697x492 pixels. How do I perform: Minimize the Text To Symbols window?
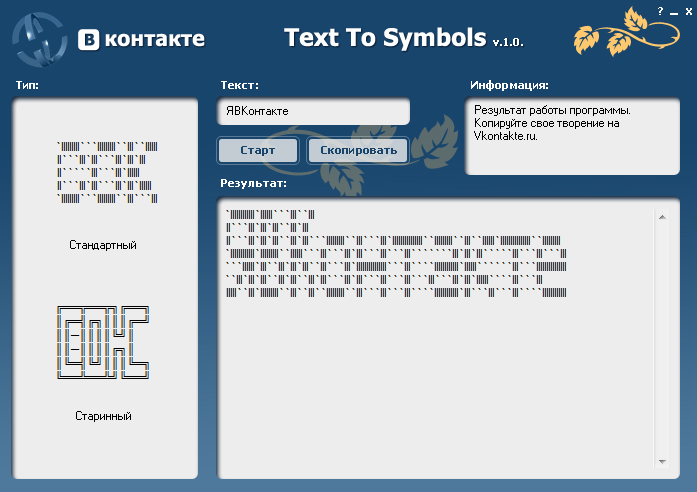pos(674,12)
